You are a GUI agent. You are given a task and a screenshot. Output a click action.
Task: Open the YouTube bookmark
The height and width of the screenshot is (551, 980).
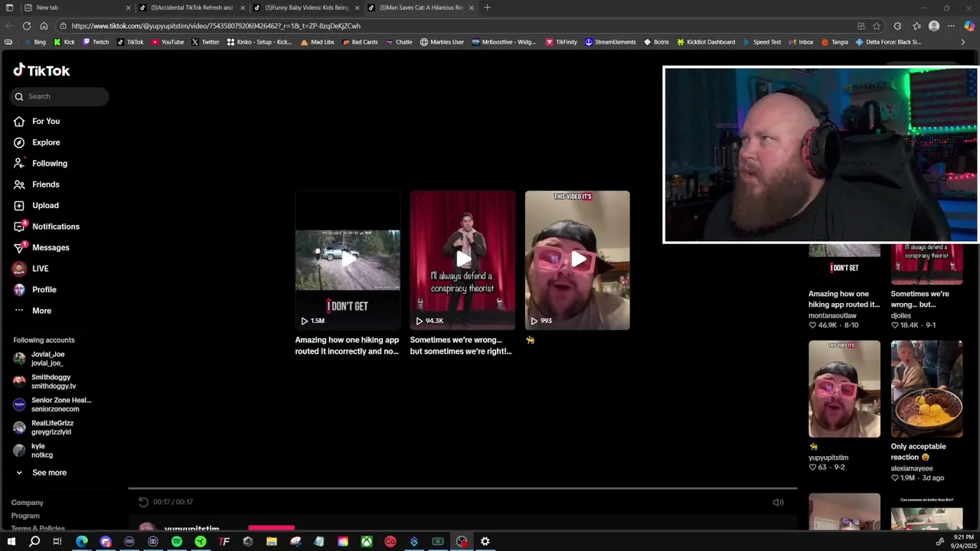tap(168, 42)
